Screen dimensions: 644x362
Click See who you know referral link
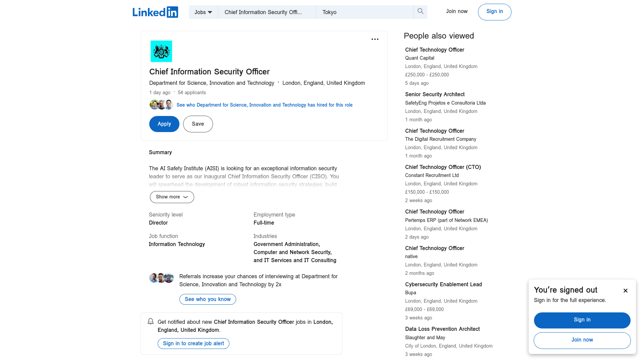[207, 299]
